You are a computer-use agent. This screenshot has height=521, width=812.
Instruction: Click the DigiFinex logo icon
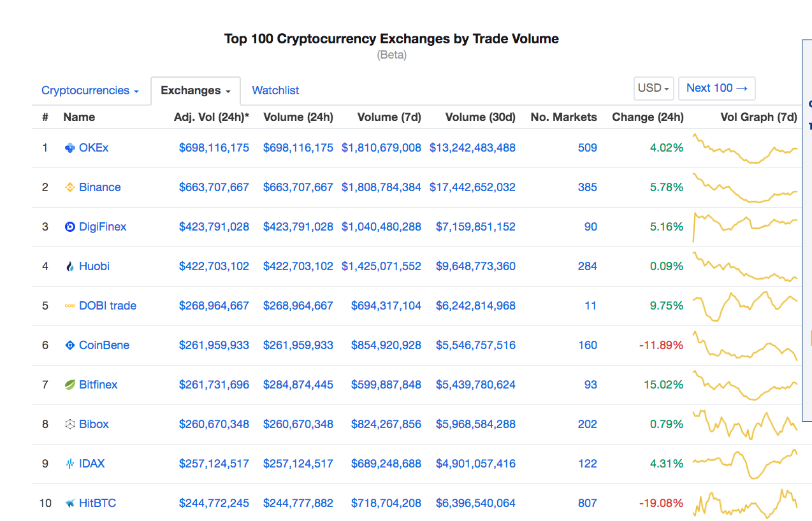[70, 227]
